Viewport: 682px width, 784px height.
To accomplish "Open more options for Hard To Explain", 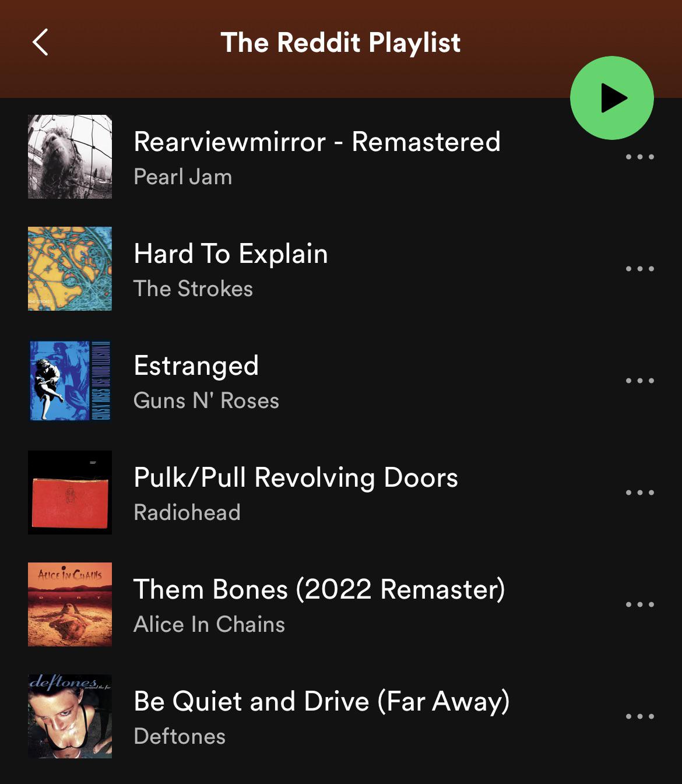I will [639, 269].
